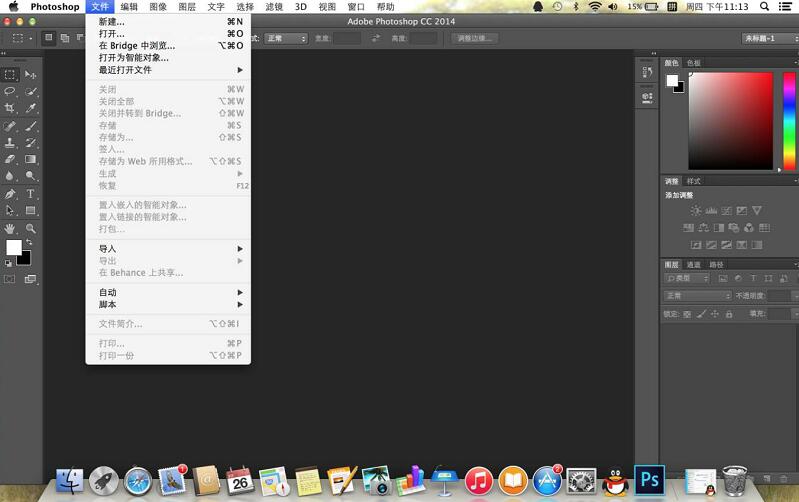The image size is (799, 502).
Task: Select the Eraser tool
Action: 10,159
